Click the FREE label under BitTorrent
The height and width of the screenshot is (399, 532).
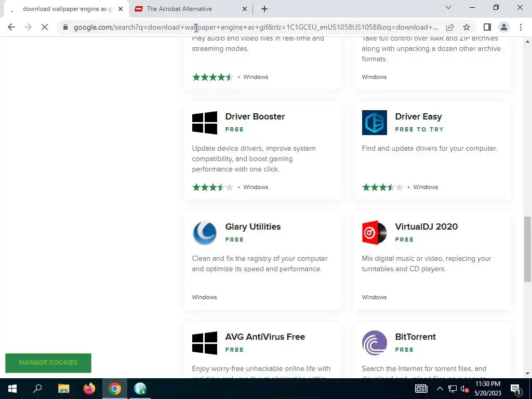tap(404, 350)
